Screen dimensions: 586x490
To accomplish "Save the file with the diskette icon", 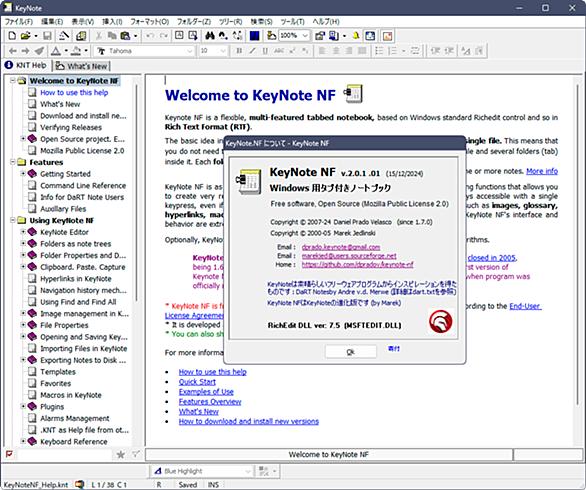I will tap(47, 36).
